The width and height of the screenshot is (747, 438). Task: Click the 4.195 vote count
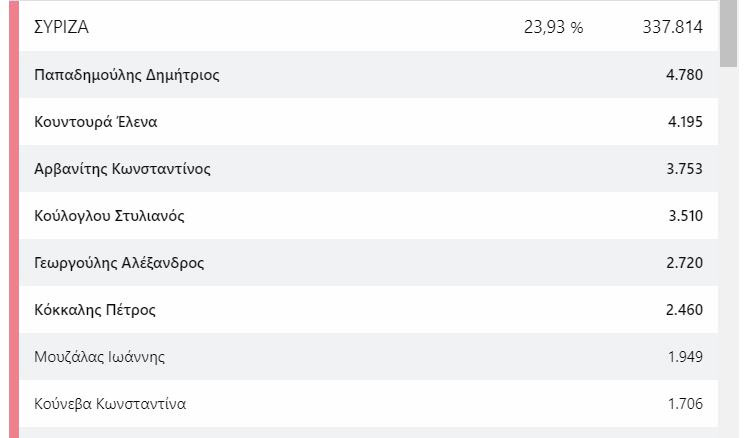[x=685, y=122]
